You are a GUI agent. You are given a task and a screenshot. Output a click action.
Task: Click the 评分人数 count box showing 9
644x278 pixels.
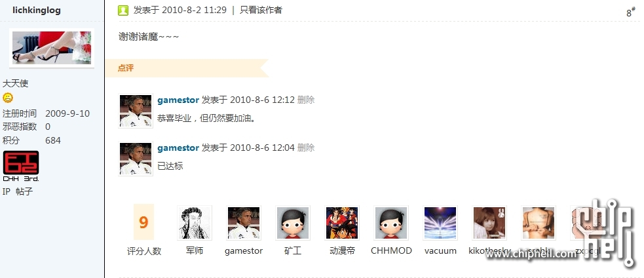143,222
